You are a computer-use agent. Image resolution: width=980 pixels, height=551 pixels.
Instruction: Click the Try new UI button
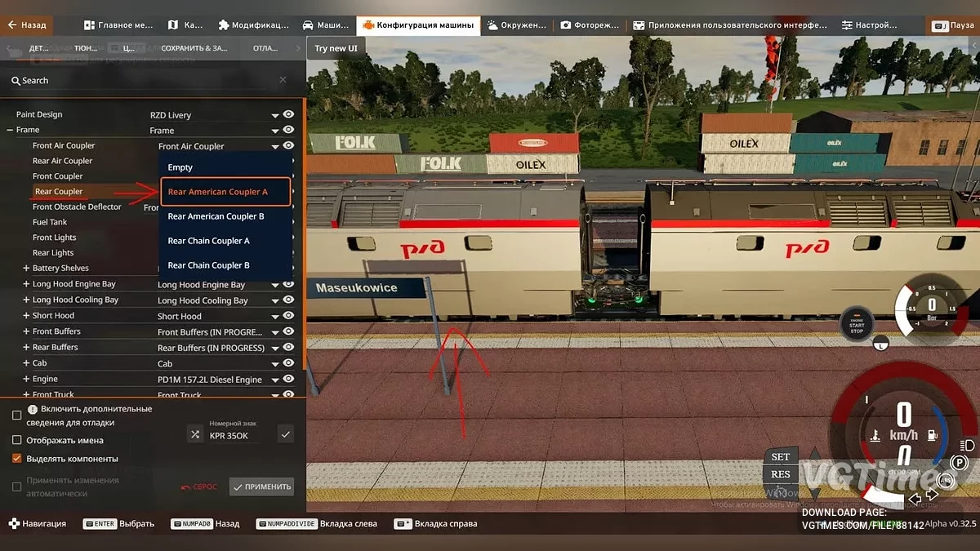(x=336, y=47)
